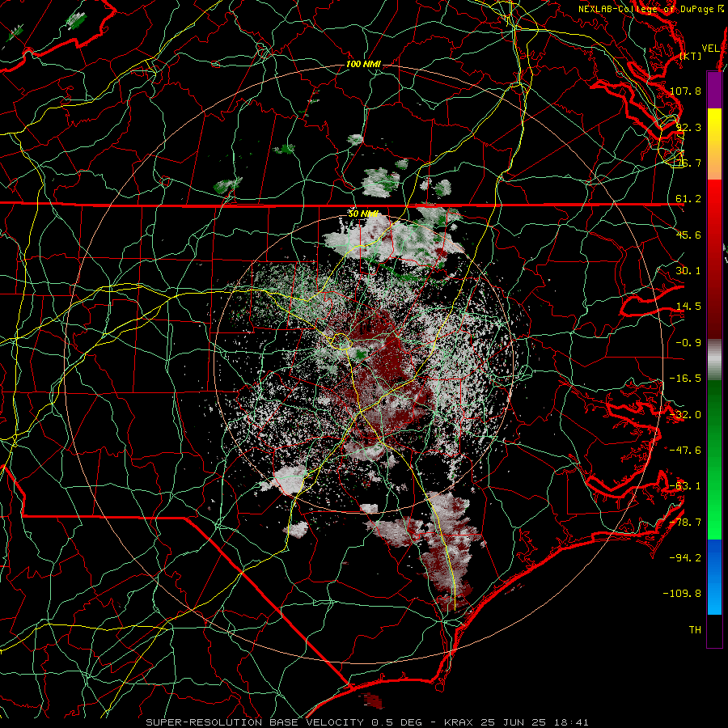Screen dimensions: 728x728
Task: Click the -63.1 scale value
Action: point(685,486)
